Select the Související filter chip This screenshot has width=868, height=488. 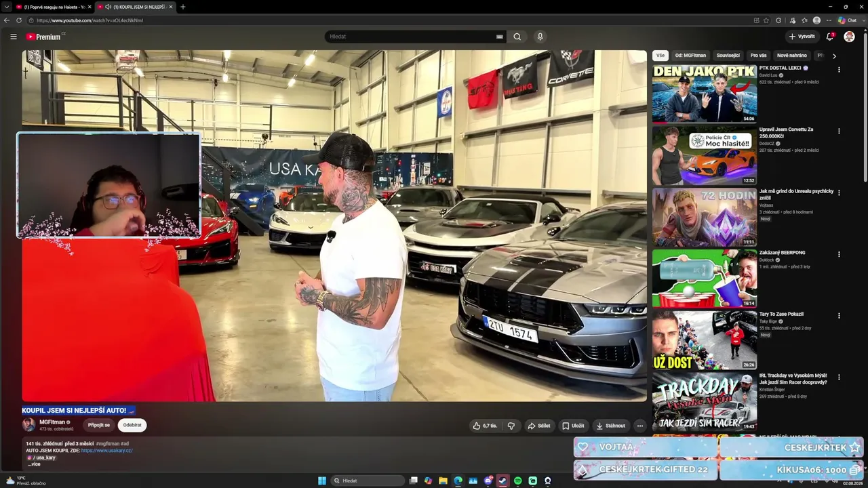[x=728, y=56]
